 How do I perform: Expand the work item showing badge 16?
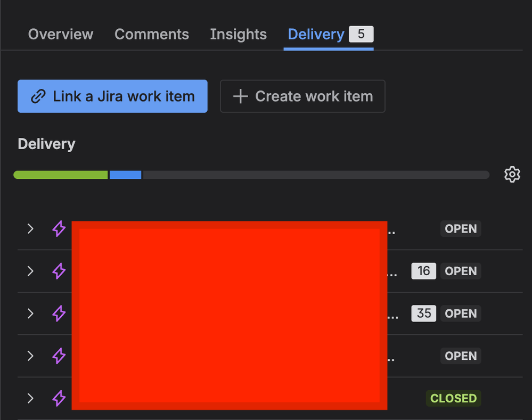[x=30, y=271]
